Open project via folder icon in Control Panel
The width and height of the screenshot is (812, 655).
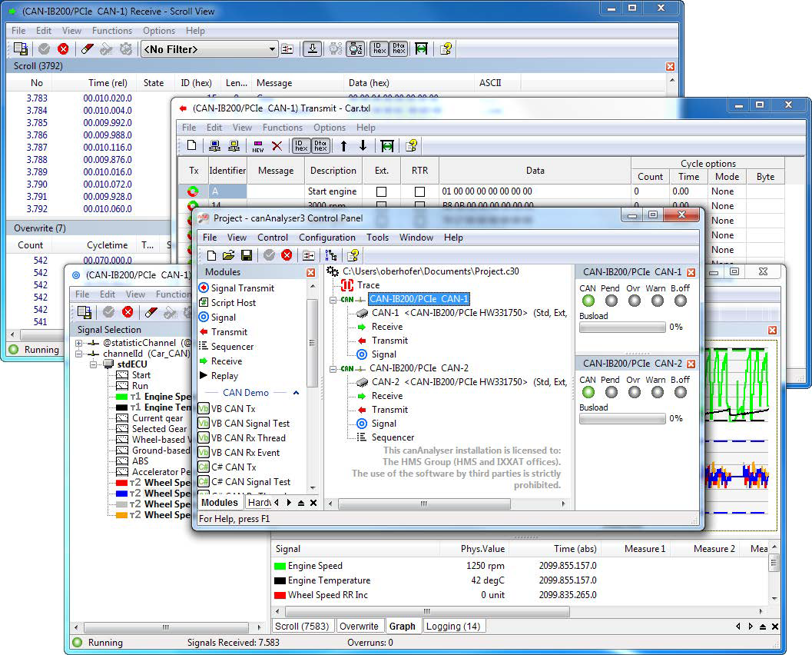point(228,255)
